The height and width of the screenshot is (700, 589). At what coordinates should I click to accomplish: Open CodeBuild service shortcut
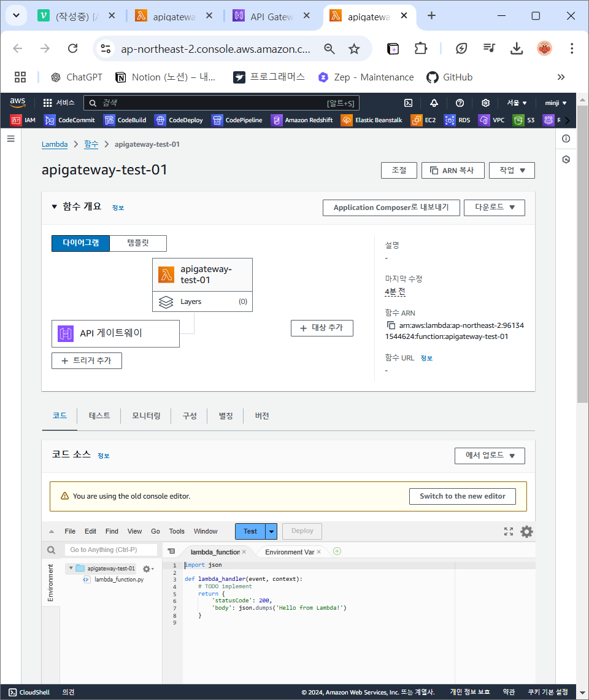click(x=125, y=120)
